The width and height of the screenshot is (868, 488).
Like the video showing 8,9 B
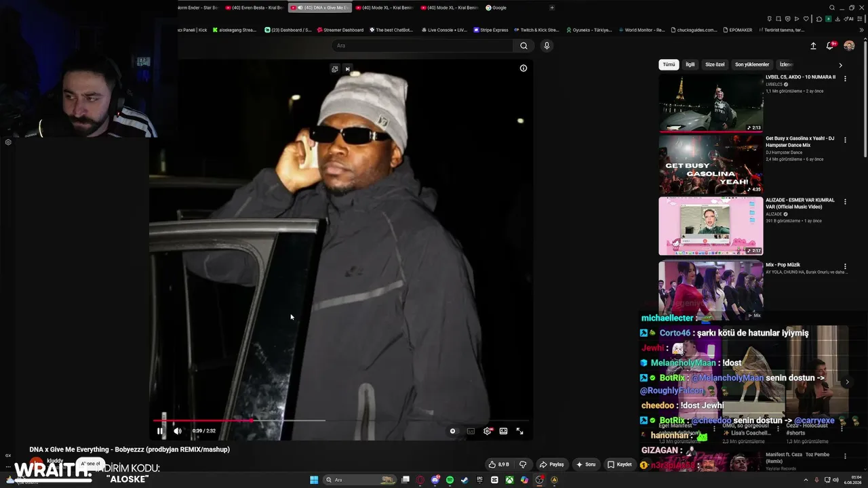tap(499, 464)
